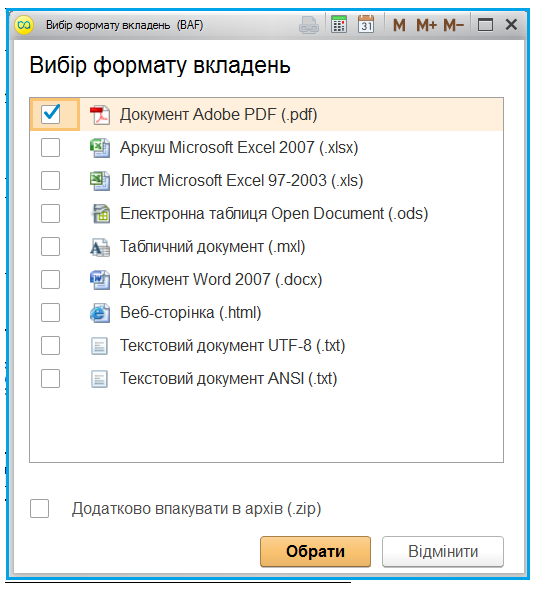
Task: Click the M− memory subtract button
Action: pyautogui.click(x=453, y=26)
